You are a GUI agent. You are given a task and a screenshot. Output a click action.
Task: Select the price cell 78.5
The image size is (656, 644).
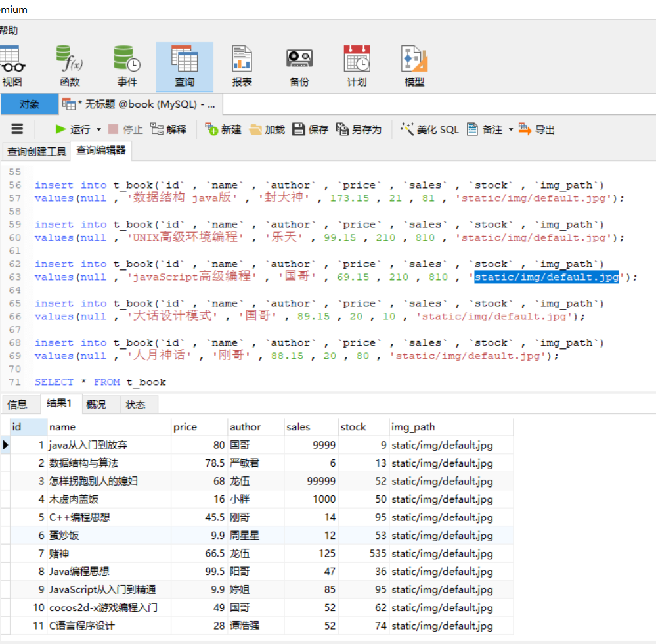point(199,463)
